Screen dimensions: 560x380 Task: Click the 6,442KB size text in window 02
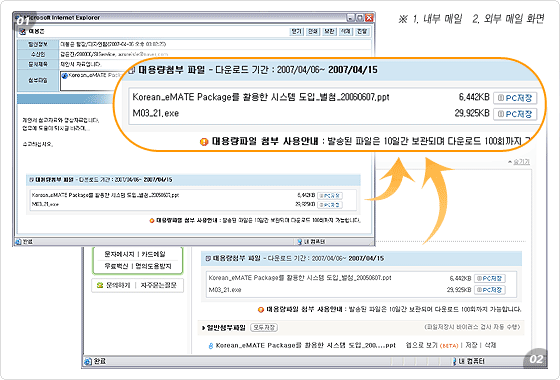[460, 278]
